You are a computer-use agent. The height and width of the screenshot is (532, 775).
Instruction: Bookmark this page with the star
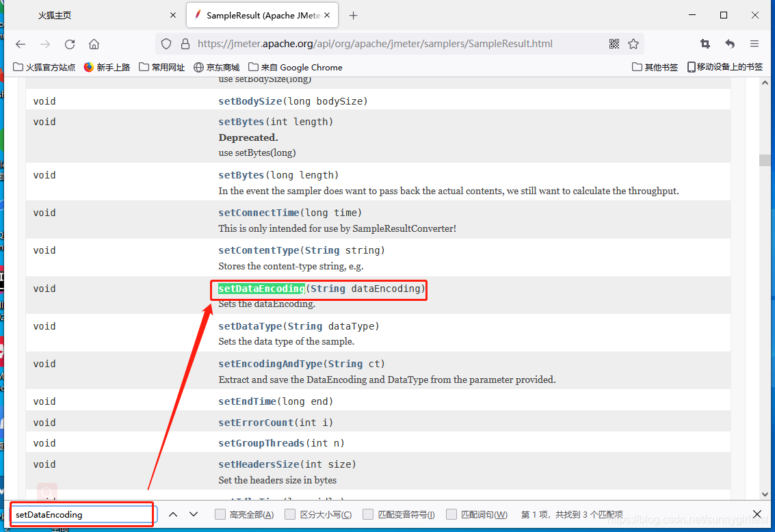click(x=633, y=44)
